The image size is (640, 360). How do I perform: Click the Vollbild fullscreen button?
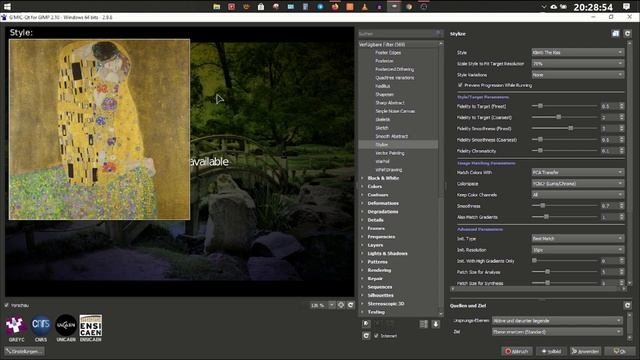pos(551,351)
